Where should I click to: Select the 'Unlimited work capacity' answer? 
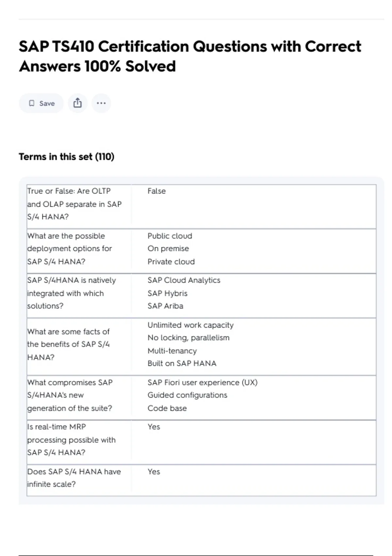190,325
